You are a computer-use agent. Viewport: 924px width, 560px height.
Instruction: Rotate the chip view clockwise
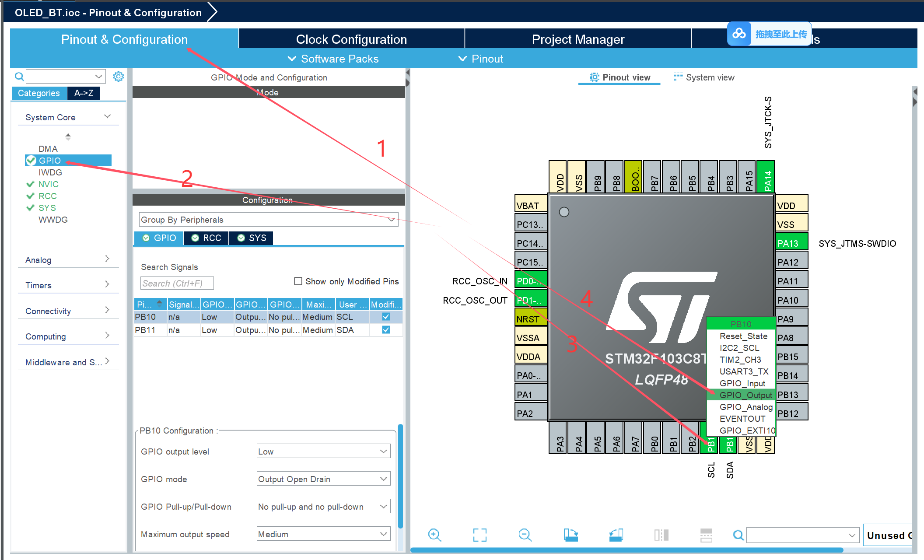tap(570, 535)
